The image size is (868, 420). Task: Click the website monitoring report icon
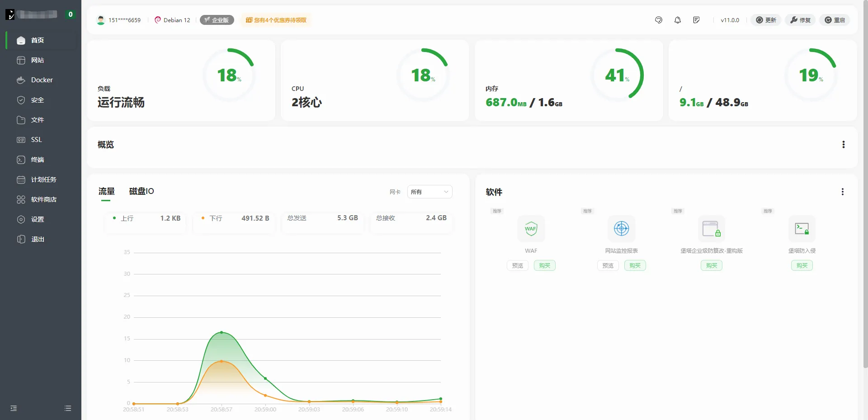[621, 229]
